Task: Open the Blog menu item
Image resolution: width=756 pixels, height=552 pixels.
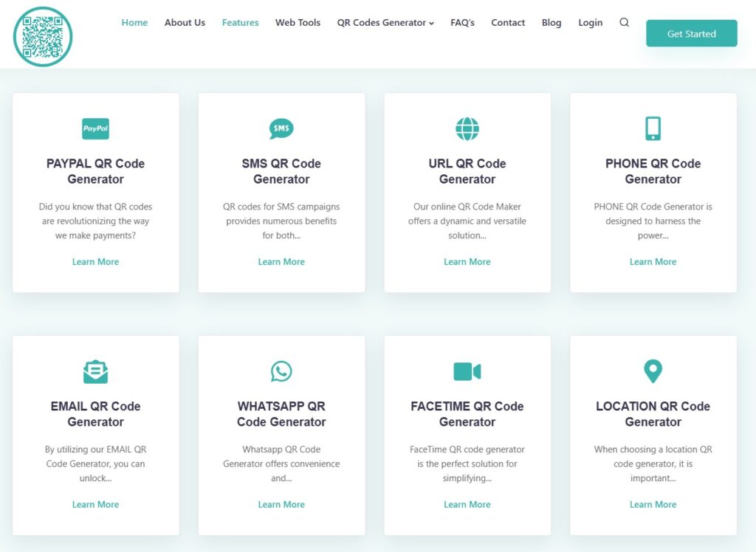Action: [x=551, y=23]
